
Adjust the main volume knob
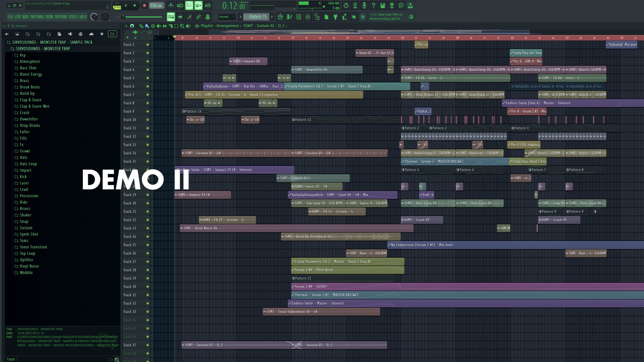(94, 17)
